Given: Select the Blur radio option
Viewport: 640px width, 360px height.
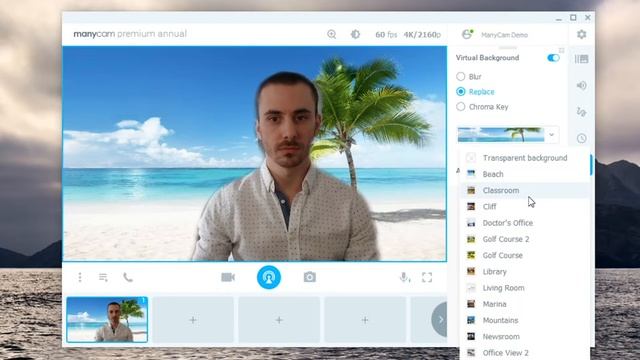Looking at the screenshot, I should pyautogui.click(x=461, y=76).
